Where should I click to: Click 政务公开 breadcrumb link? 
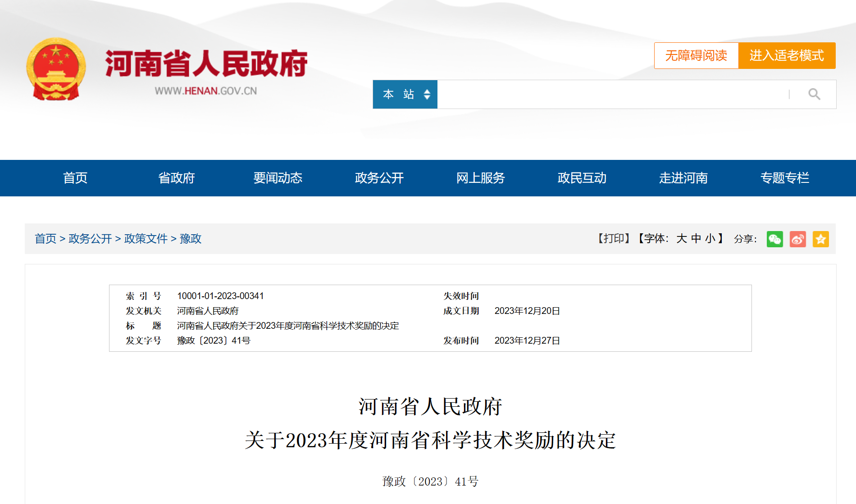point(90,239)
